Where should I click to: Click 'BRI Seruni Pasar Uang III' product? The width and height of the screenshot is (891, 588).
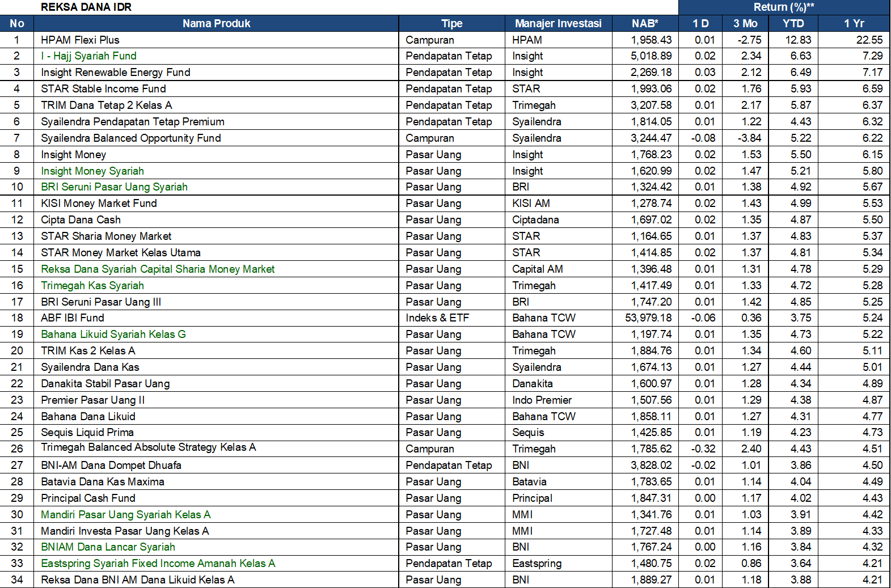click(101, 302)
